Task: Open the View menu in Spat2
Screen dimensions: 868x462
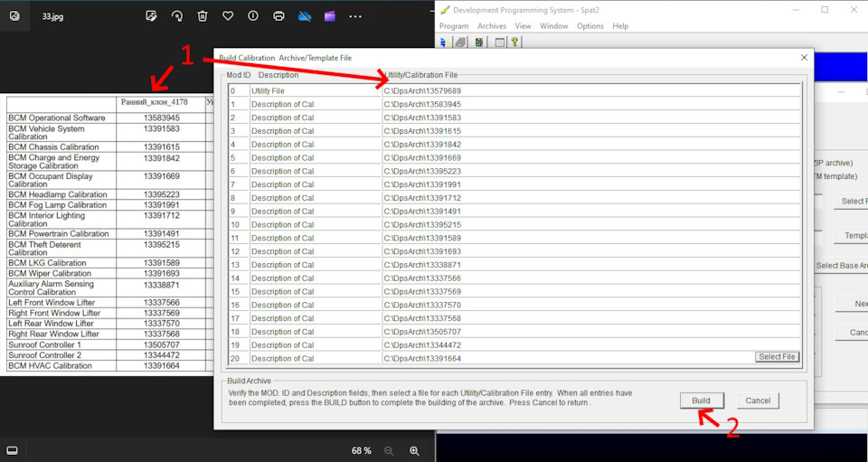Action: pos(523,26)
